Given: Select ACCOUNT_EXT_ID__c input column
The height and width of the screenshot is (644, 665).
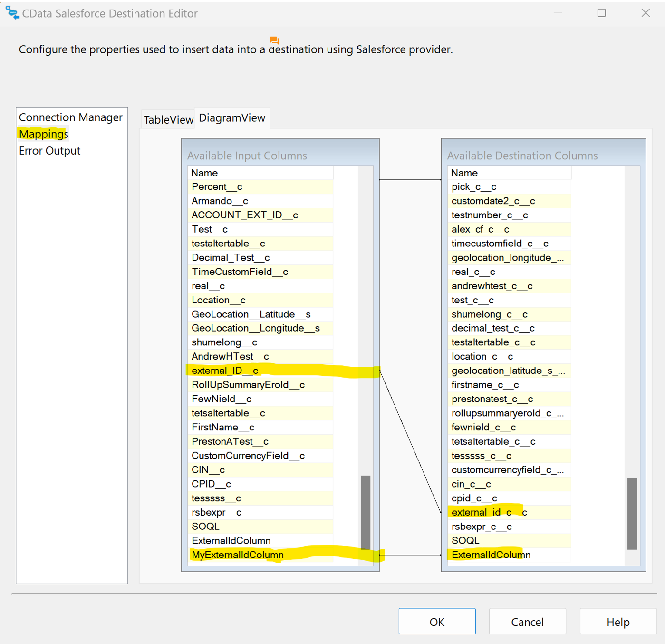Looking at the screenshot, I should pyautogui.click(x=244, y=215).
